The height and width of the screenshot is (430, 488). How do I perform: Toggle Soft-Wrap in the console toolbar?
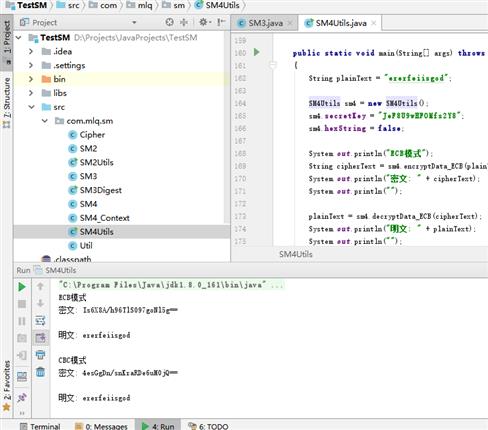40,321
